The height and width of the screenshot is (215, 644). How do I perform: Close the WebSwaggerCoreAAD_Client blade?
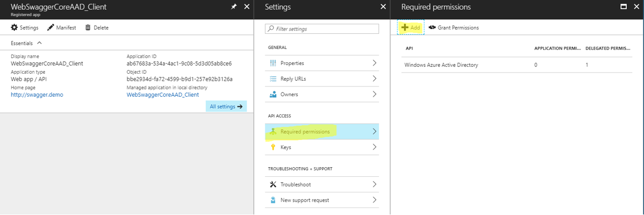pos(247,6)
